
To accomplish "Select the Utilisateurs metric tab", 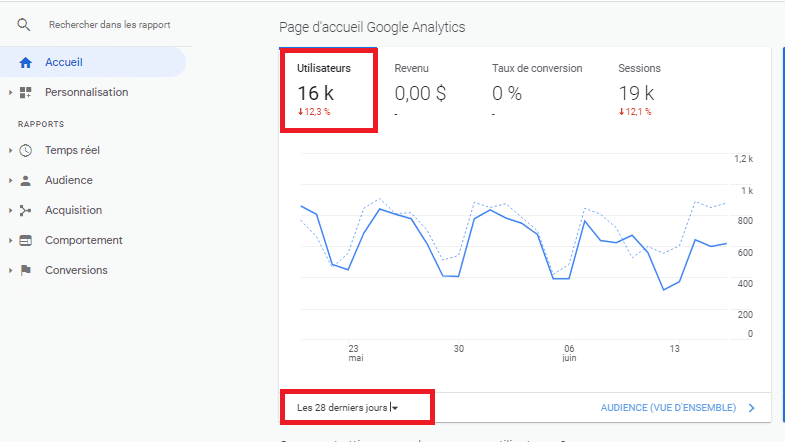I will click(x=329, y=90).
